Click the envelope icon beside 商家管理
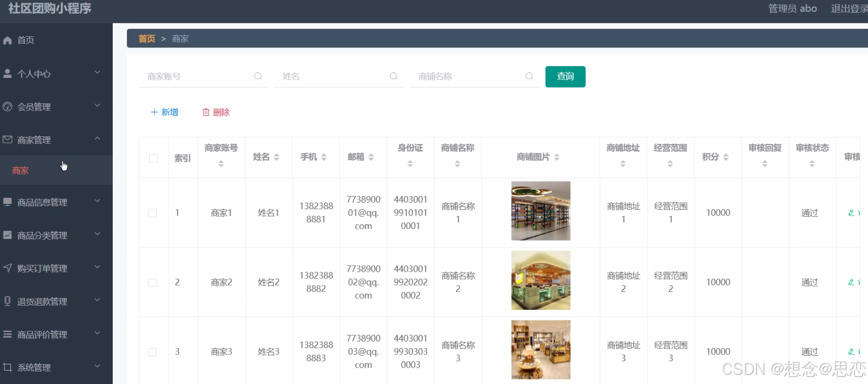 (x=8, y=139)
